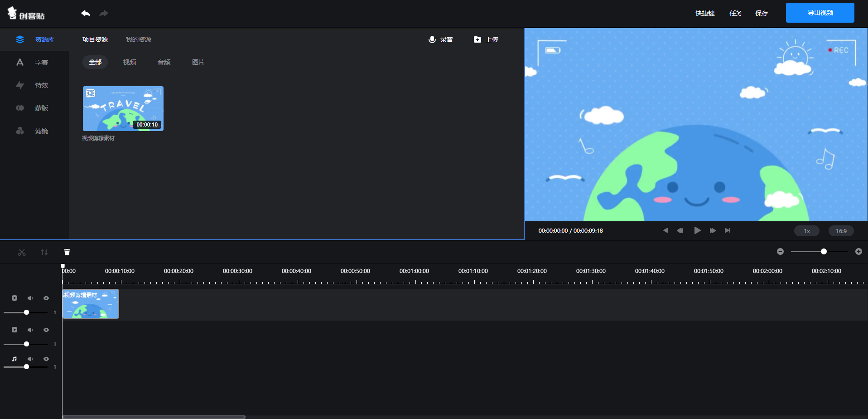
Task: Click the undo arrow icon
Action: pos(86,13)
